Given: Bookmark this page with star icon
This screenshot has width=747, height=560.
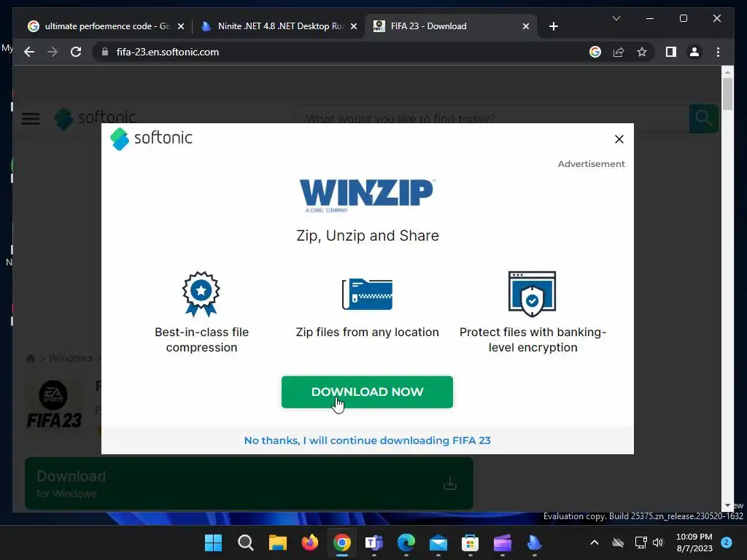Looking at the screenshot, I should 642,52.
